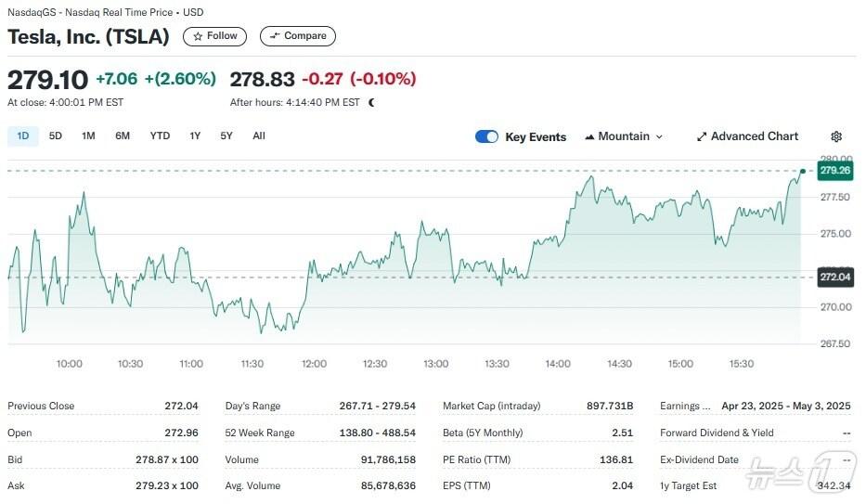Select the 1Y time range
The image size is (866, 504).
(x=195, y=136)
